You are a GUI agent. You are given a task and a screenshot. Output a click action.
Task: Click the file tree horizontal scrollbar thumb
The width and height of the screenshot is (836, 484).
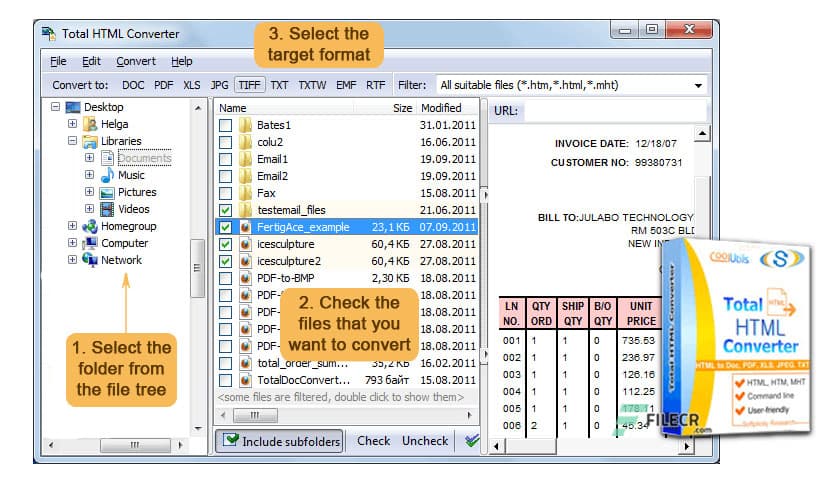point(135,445)
